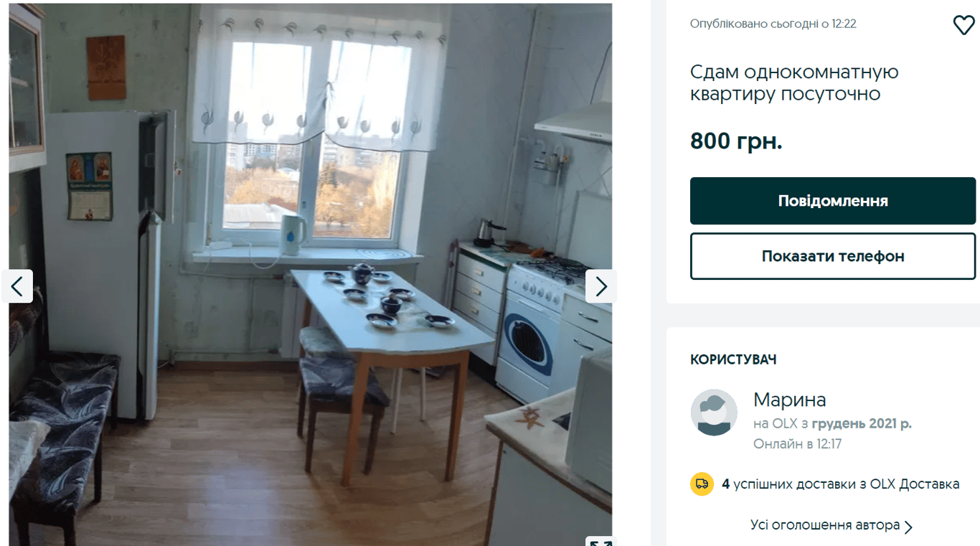This screenshot has width=980, height=546.
Task: Show next photo with right arrow
Action: click(x=600, y=286)
